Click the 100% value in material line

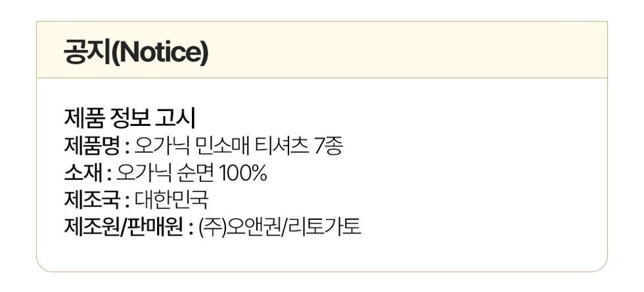coord(243,174)
